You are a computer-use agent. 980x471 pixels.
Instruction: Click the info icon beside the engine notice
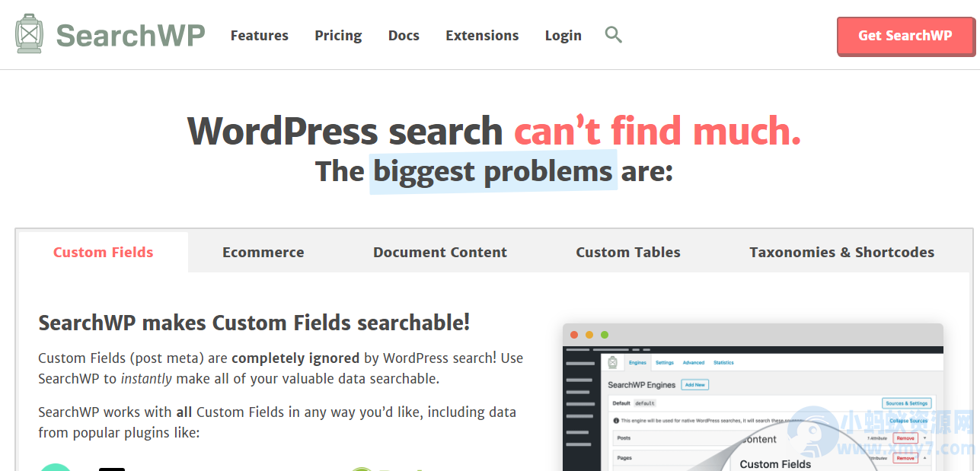(x=616, y=419)
